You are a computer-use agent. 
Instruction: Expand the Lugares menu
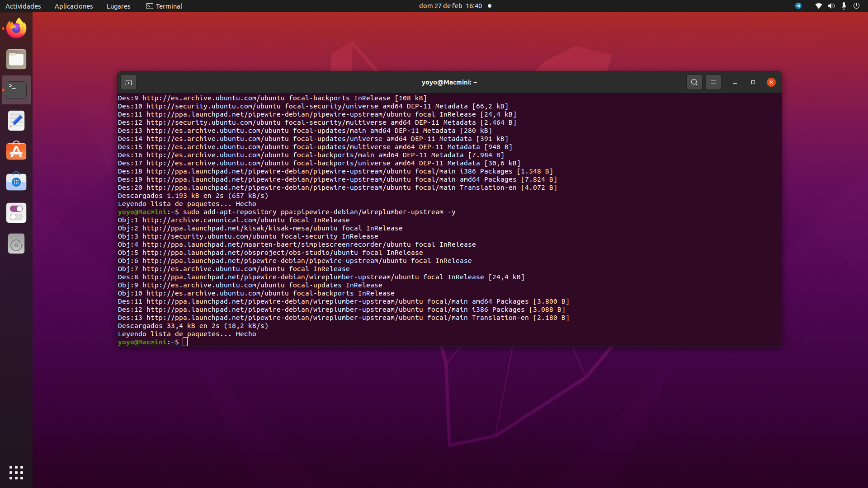coord(118,6)
